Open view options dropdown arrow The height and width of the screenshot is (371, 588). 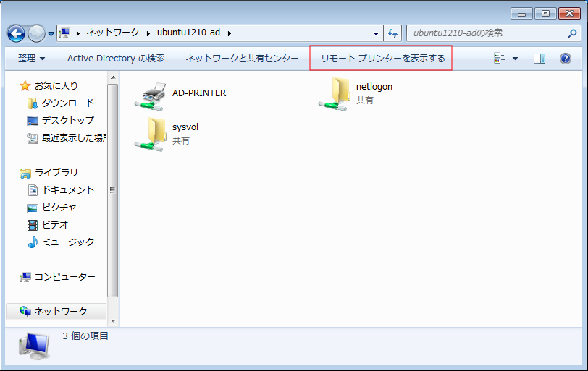tap(516, 59)
